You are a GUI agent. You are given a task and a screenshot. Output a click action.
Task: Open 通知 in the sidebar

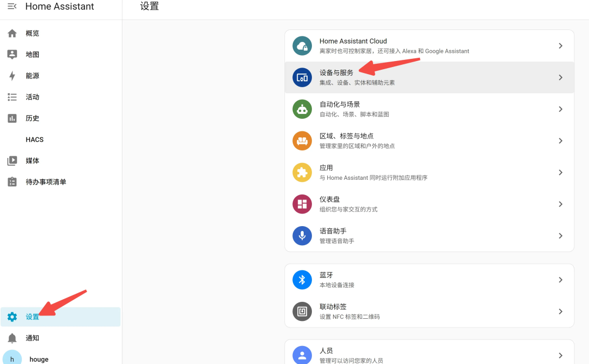[61, 338]
